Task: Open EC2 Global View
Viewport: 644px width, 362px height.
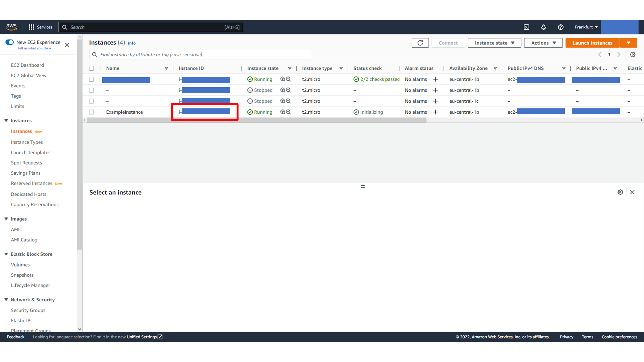Action: pos(28,75)
